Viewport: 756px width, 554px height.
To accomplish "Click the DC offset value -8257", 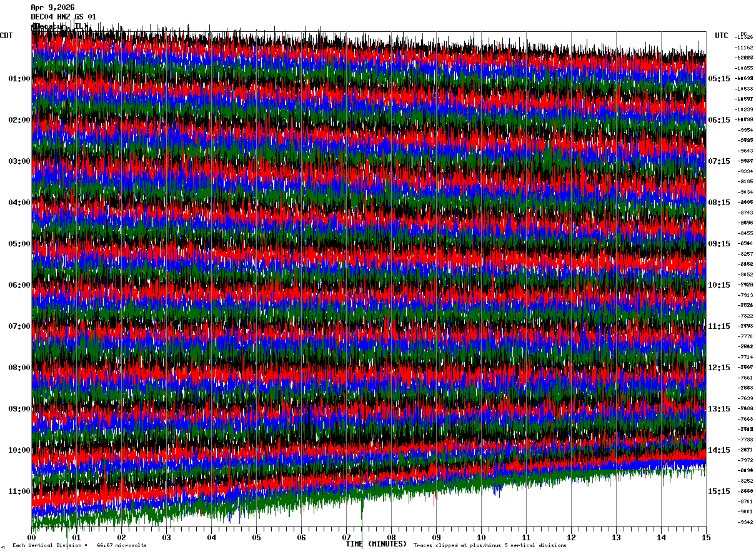I will pyautogui.click(x=745, y=254).
